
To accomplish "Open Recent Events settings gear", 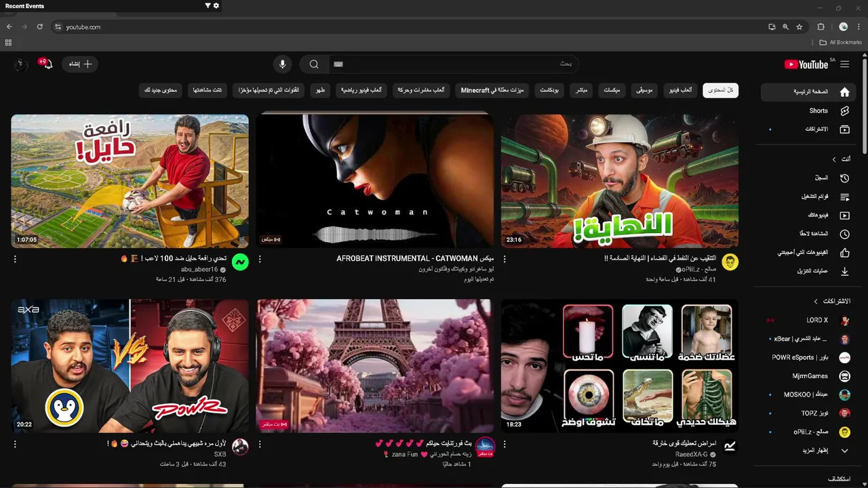I will tap(216, 5).
